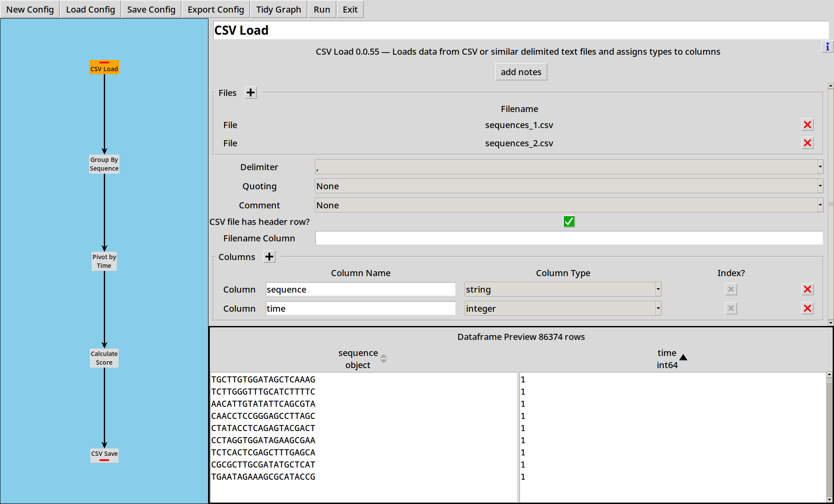Click Export Config in the toolbar
834x504 pixels.
pyautogui.click(x=216, y=10)
